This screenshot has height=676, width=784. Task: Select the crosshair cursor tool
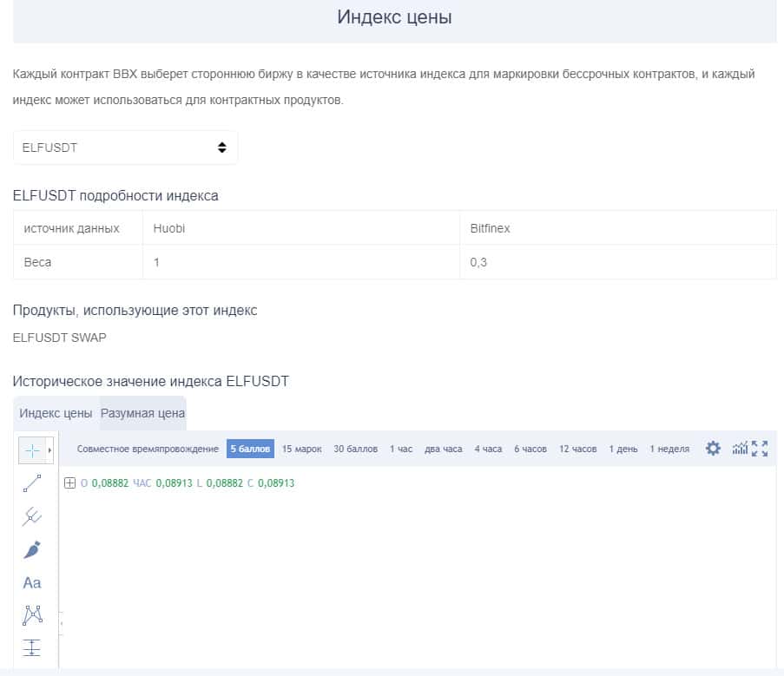click(x=32, y=450)
